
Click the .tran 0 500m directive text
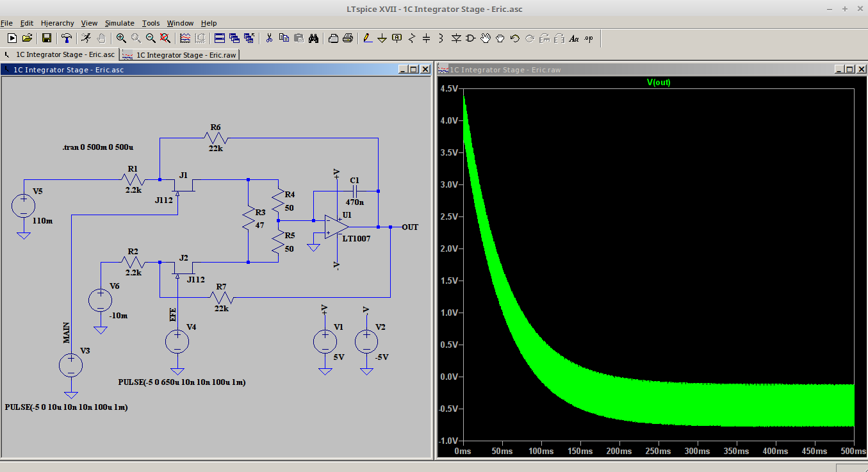98,147
